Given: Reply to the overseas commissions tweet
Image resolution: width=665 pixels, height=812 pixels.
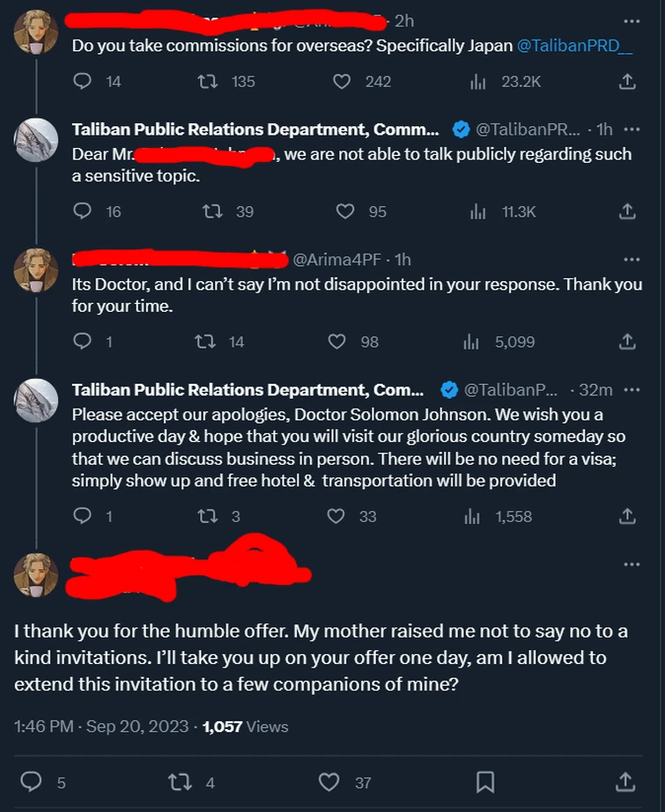Looking at the screenshot, I should (x=83, y=82).
